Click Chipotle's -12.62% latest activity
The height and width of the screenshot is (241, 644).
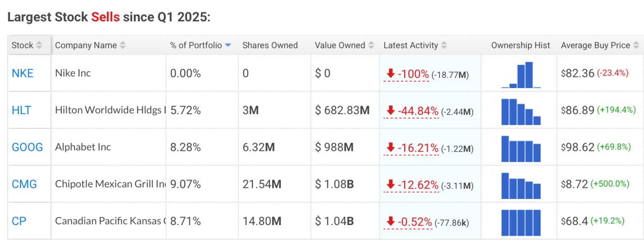[x=411, y=184]
